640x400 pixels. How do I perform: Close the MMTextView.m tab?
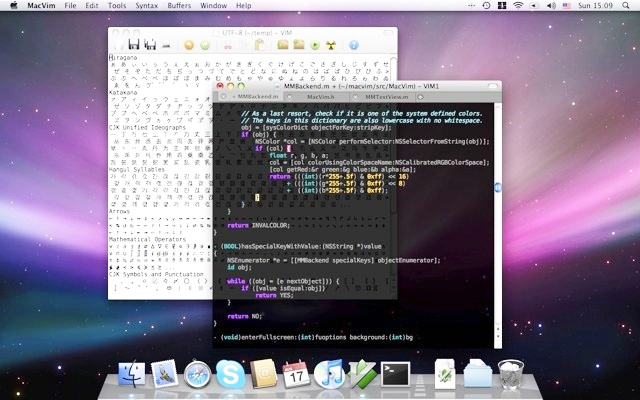click(355, 97)
